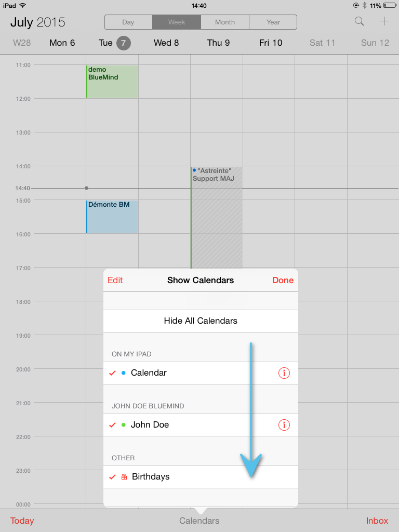Open the Inbox link
Viewport: 399px width, 532px height.
pos(377,521)
